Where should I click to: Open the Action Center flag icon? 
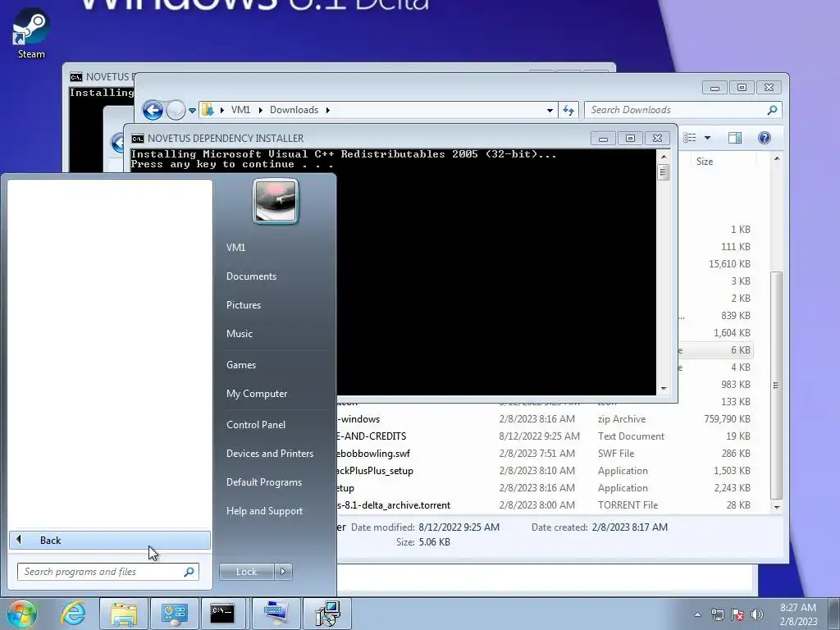point(737,614)
